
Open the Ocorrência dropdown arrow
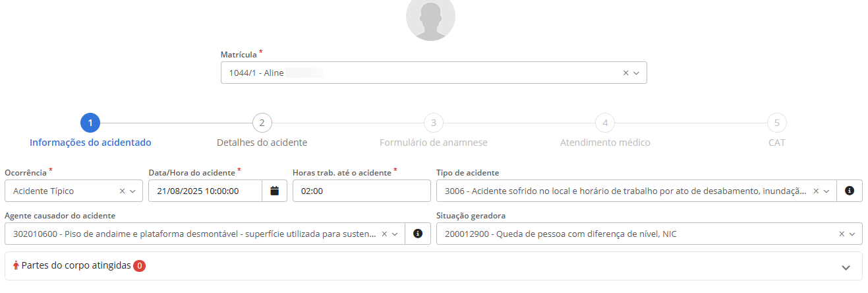coord(132,191)
